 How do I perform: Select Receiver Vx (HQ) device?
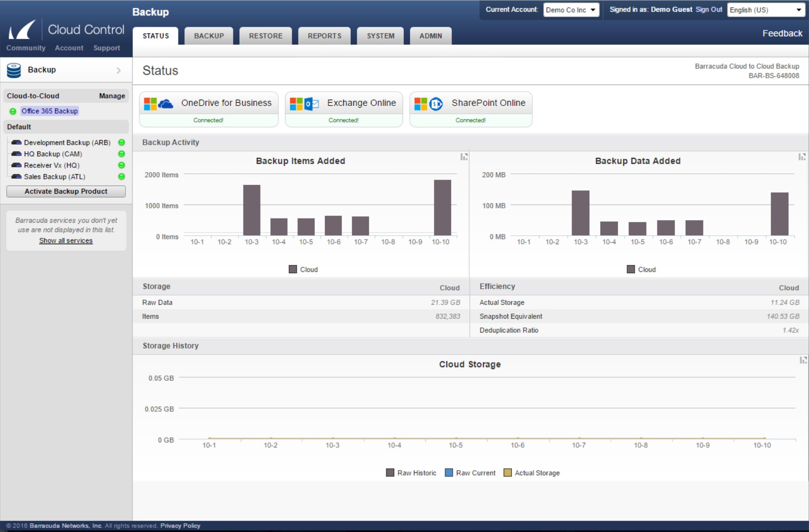52,165
